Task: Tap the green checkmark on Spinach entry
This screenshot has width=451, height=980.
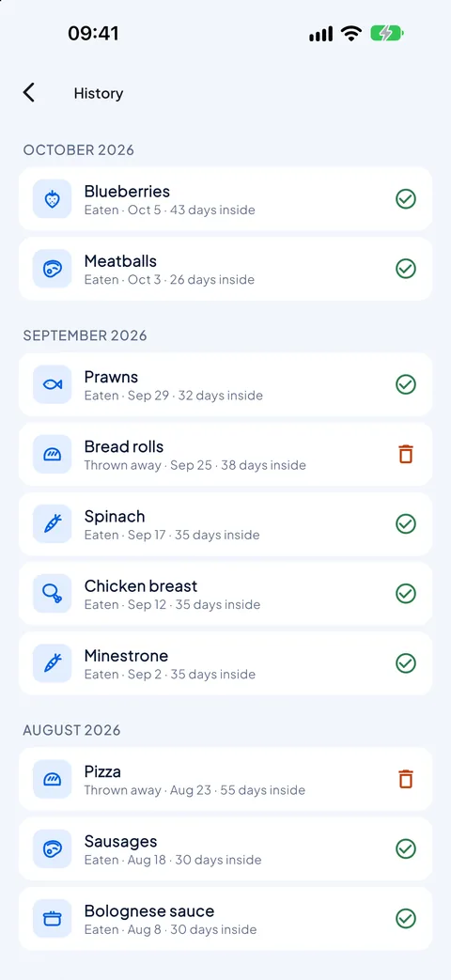Action: pos(406,523)
